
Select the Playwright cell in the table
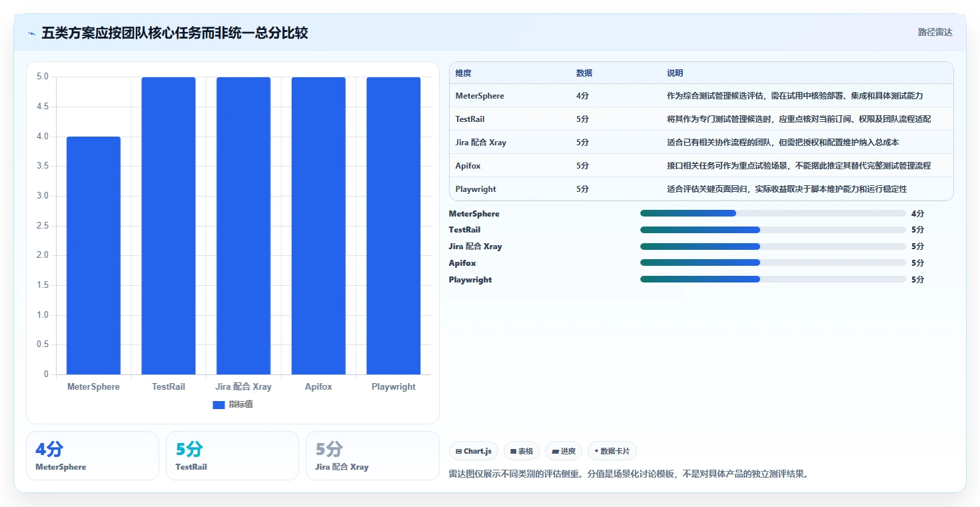[476, 189]
